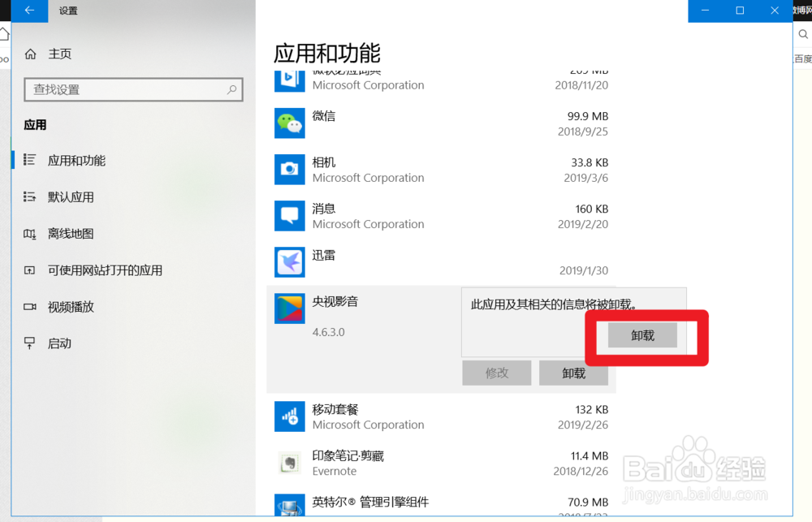Click the 11.4 MB size value
The image size is (812, 522).
(x=590, y=455)
